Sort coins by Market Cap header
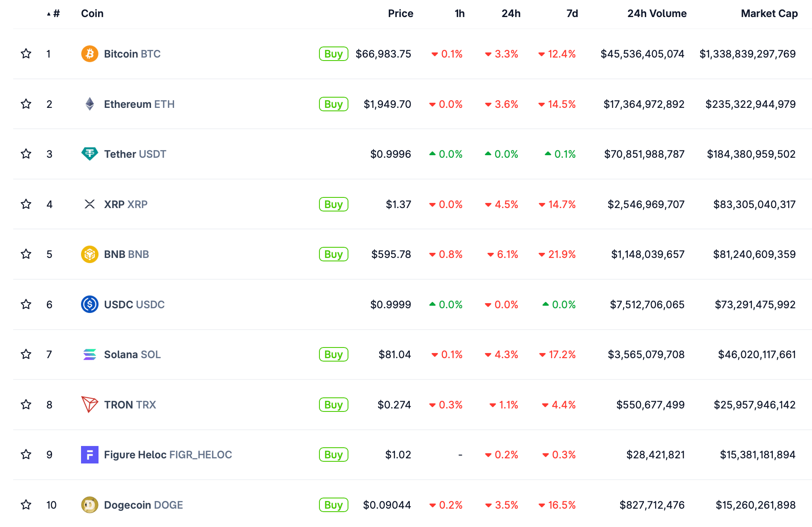The height and width of the screenshot is (527, 812). (x=769, y=14)
